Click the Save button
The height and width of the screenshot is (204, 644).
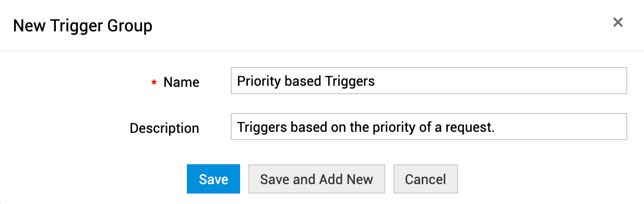pyautogui.click(x=213, y=179)
